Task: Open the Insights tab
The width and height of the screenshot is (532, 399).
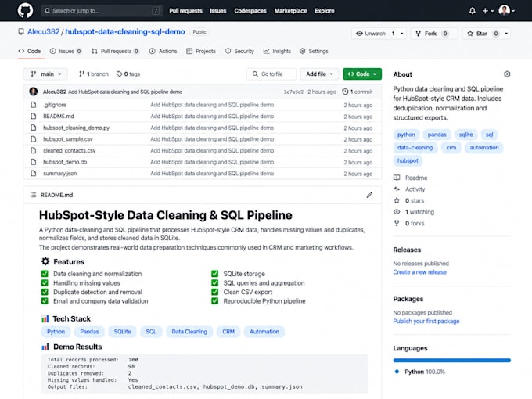Action: point(277,51)
